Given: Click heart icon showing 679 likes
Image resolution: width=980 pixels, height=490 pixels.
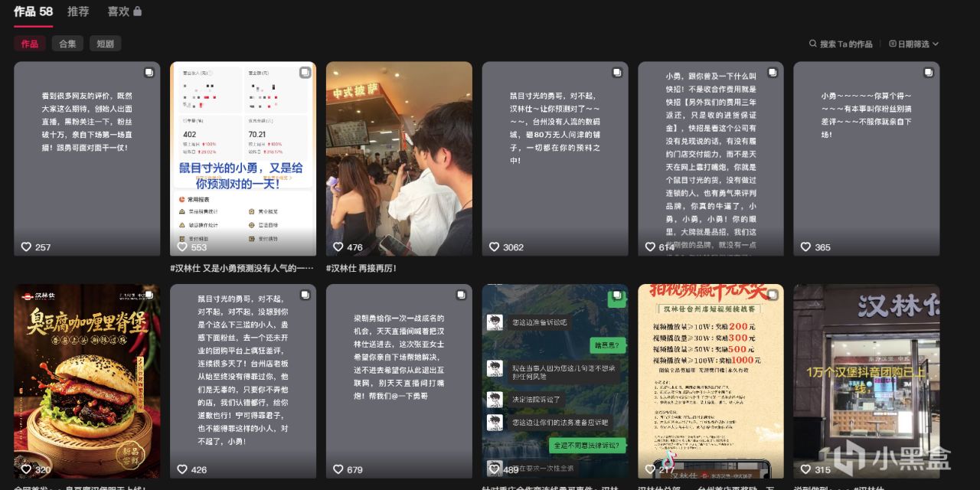Looking at the screenshot, I should (x=338, y=469).
